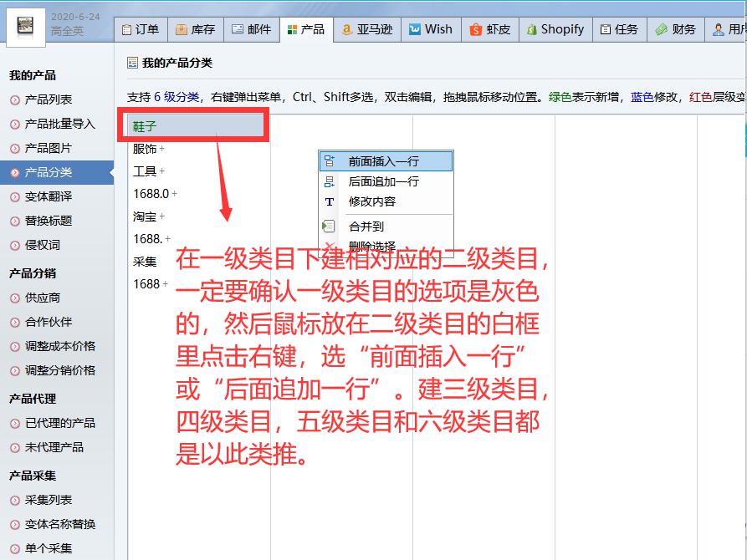Click 合并到 in the context menu
747x560 pixels.
[x=366, y=227]
